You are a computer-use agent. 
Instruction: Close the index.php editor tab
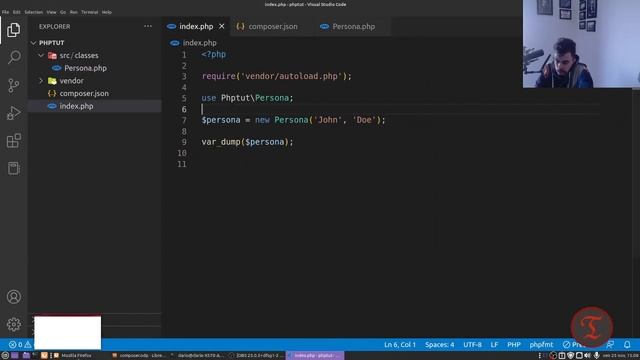tap(222, 27)
